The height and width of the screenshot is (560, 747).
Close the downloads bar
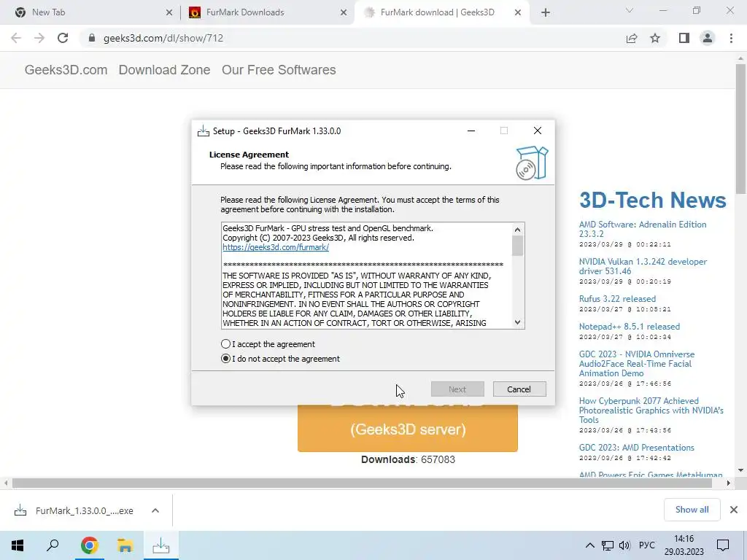[x=734, y=510]
